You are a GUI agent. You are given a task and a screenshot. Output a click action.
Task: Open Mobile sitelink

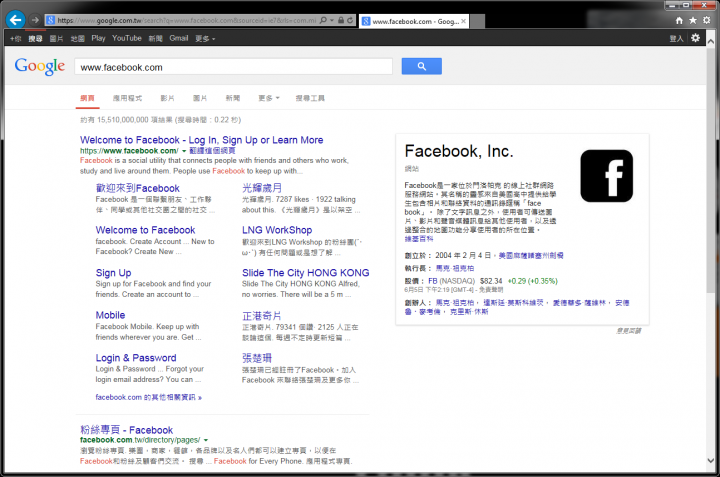(x=110, y=315)
